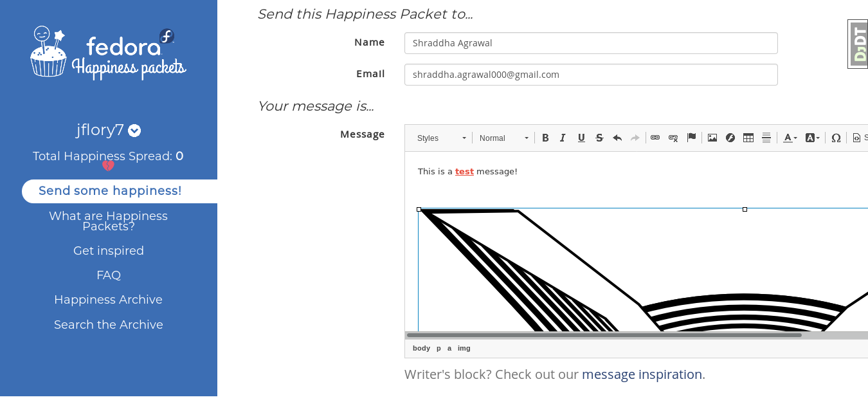The width and height of the screenshot is (868, 404).
Task: Toggle underline formatting
Action: coord(581,138)
